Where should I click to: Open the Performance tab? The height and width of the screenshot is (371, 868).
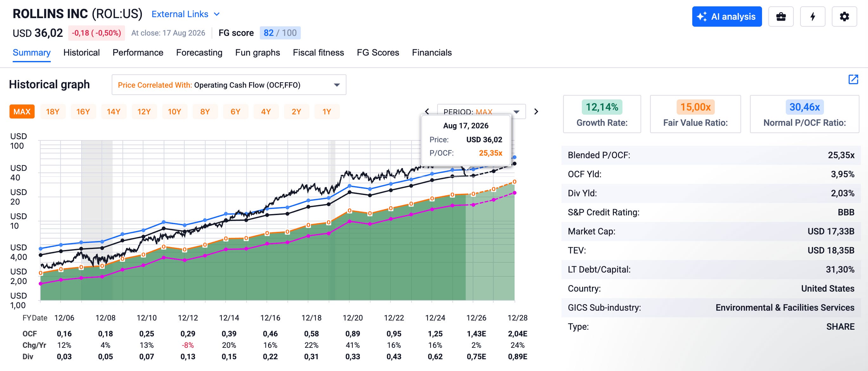[x=138, y=53]
